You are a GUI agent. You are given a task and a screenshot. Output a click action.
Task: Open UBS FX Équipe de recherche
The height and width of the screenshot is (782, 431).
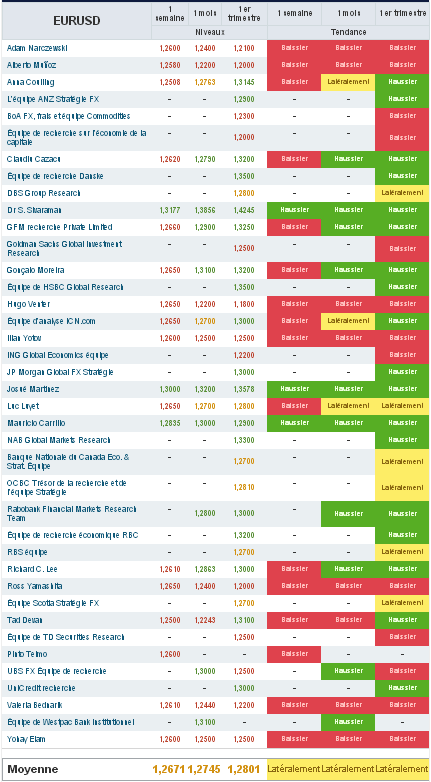[56, 671]
